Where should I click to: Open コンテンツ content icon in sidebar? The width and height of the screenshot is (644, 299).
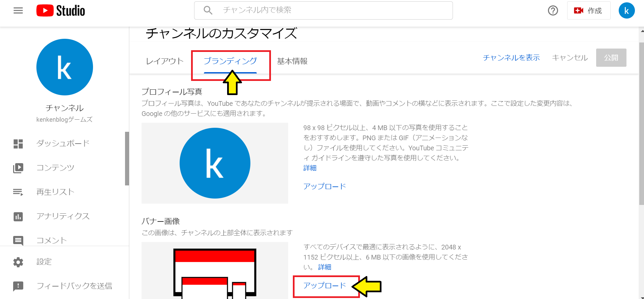click(18, 168)
